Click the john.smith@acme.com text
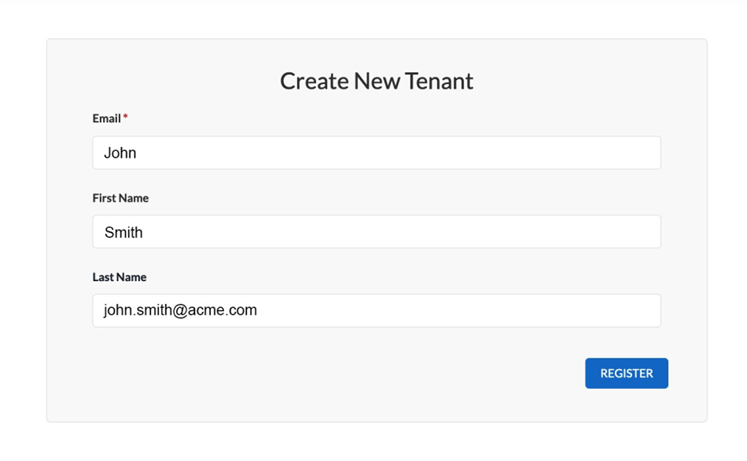 [x=180, y=310]
